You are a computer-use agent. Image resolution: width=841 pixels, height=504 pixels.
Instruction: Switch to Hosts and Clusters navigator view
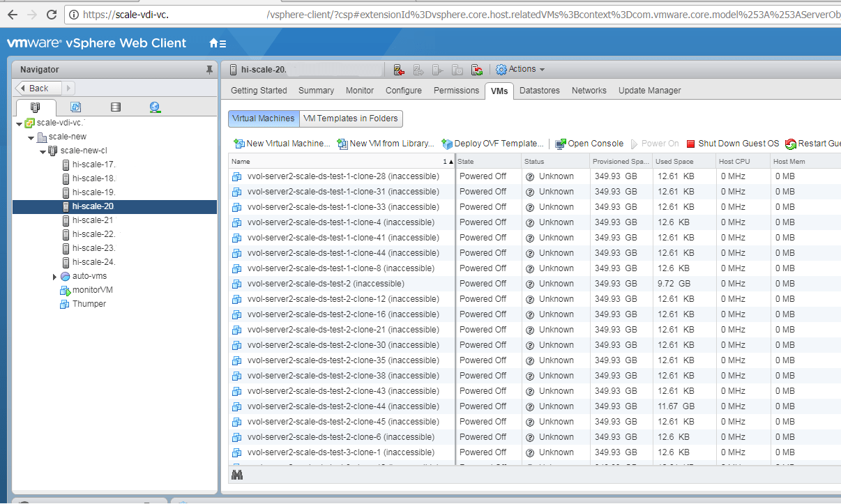point(35,107)
